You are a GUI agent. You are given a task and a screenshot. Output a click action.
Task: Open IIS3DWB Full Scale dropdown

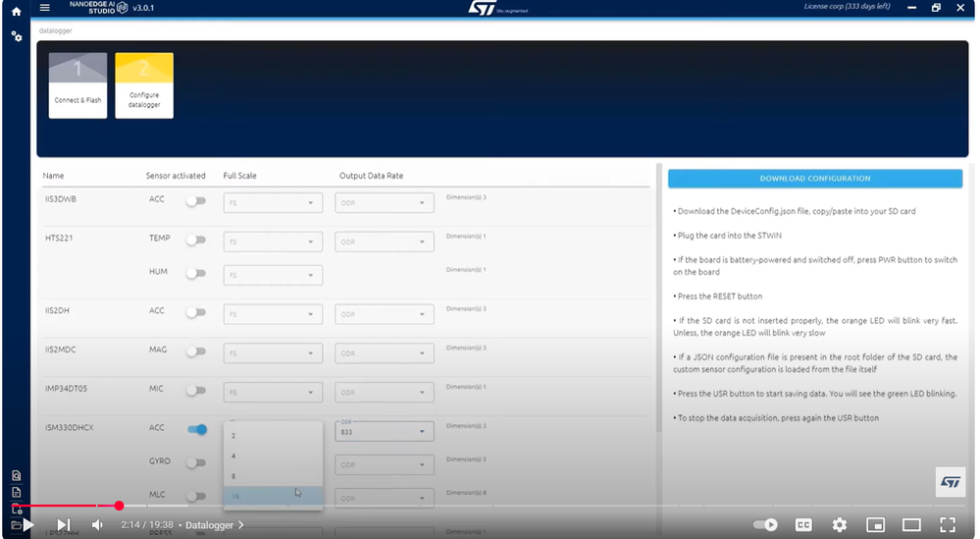click(x=273, y=202)
